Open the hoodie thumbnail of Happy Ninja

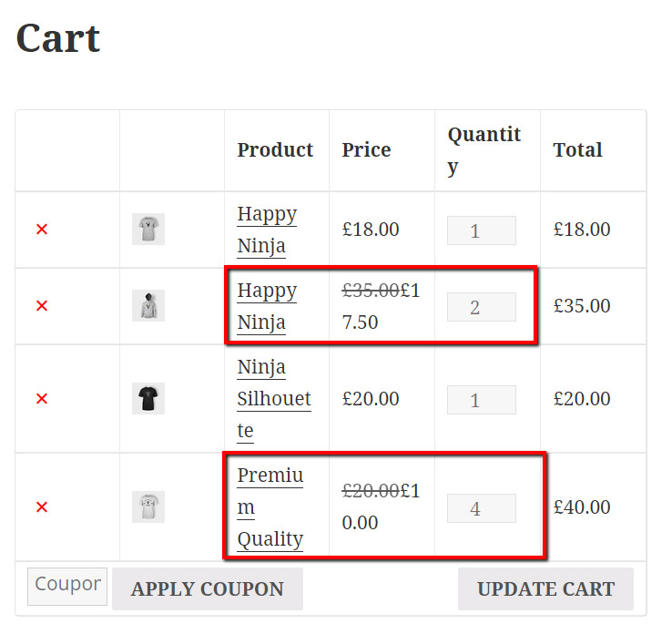coord(148,305)
